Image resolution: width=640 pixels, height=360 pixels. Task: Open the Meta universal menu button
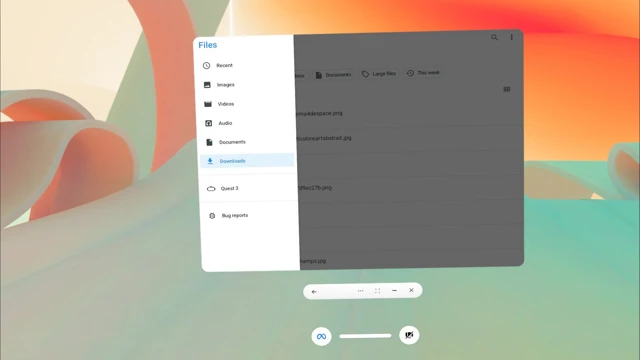(321, 336)
